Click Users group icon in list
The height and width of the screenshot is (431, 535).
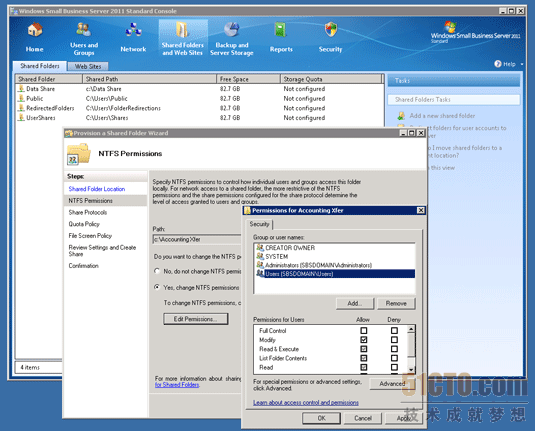[260, 273]
